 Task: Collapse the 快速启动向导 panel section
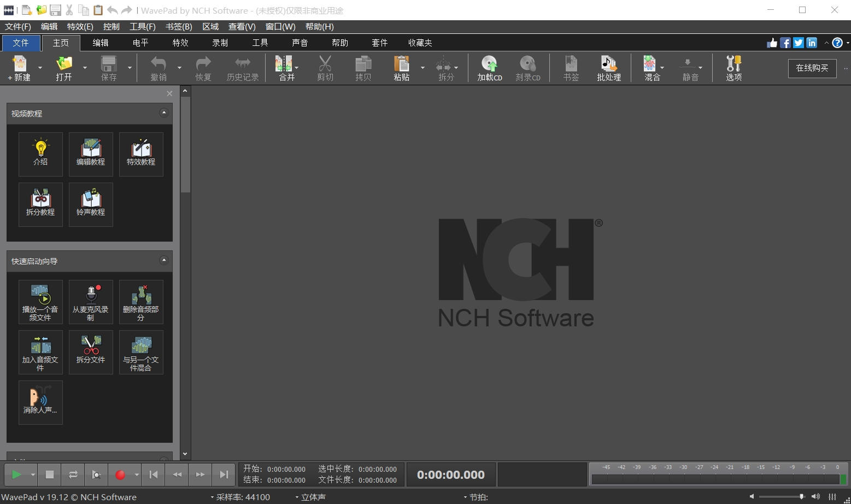pos(163,260)
